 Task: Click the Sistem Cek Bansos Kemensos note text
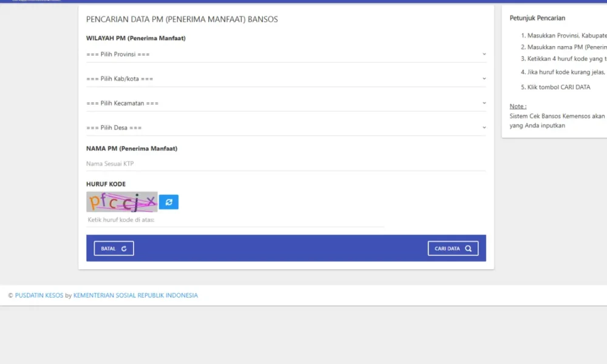558,121
